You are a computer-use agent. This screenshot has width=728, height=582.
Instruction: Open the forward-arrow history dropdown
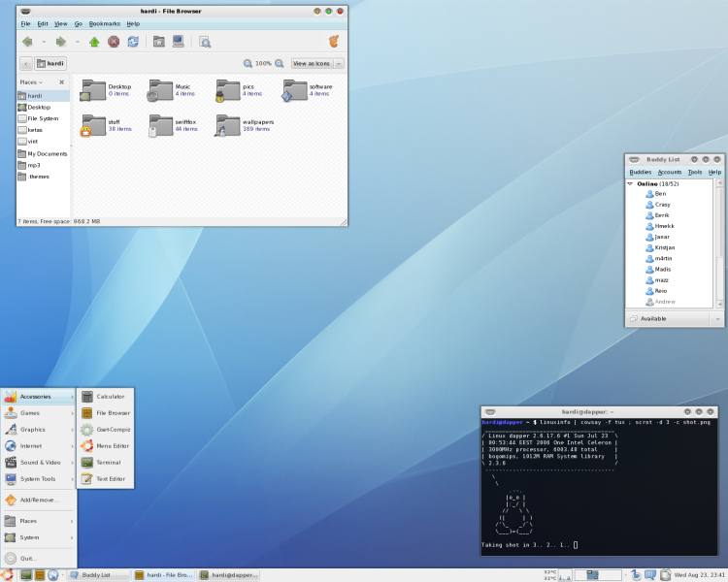point(77,42)
